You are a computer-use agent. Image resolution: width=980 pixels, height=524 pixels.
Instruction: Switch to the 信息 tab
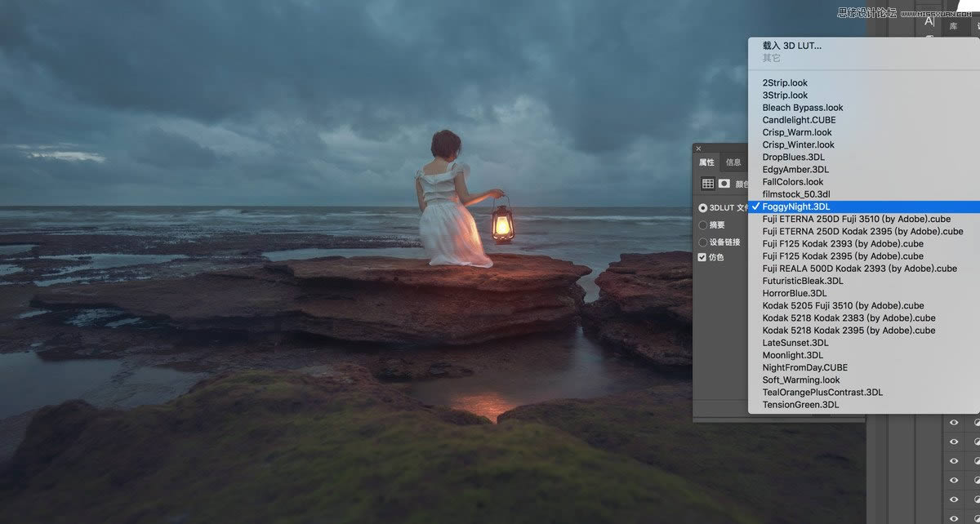pyautogui.click(x=733, y=162)
